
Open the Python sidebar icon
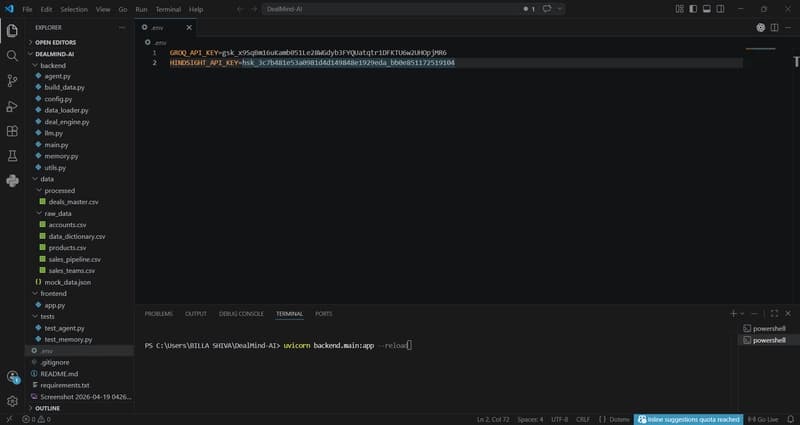pyautogui.click(x=12, y=181)
